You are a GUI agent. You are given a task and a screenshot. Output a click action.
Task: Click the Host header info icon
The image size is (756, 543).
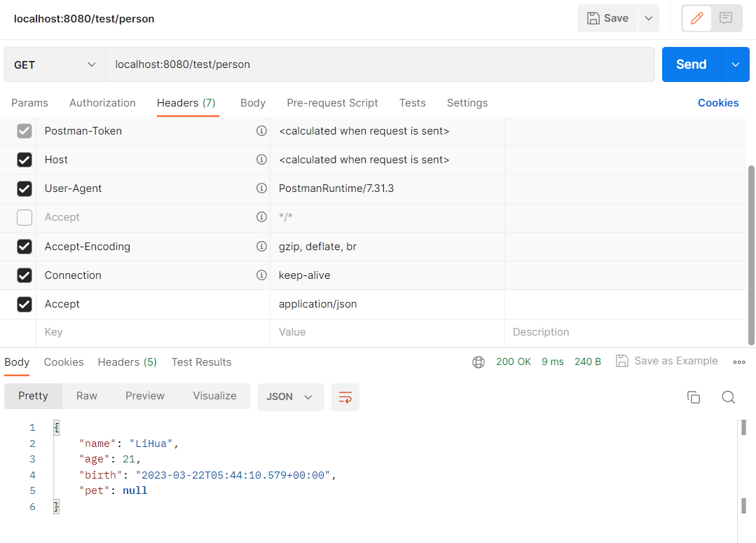click(x=261, y=160)
